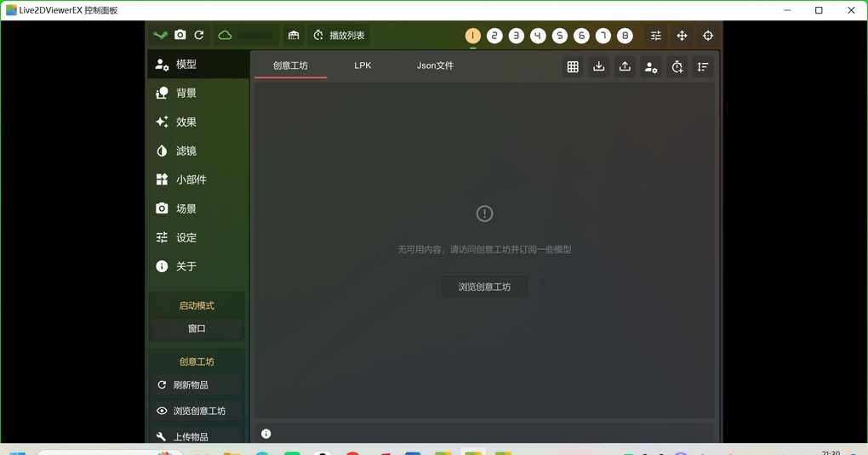
Task: Click the grid view icon
Action: pos(573,67)
